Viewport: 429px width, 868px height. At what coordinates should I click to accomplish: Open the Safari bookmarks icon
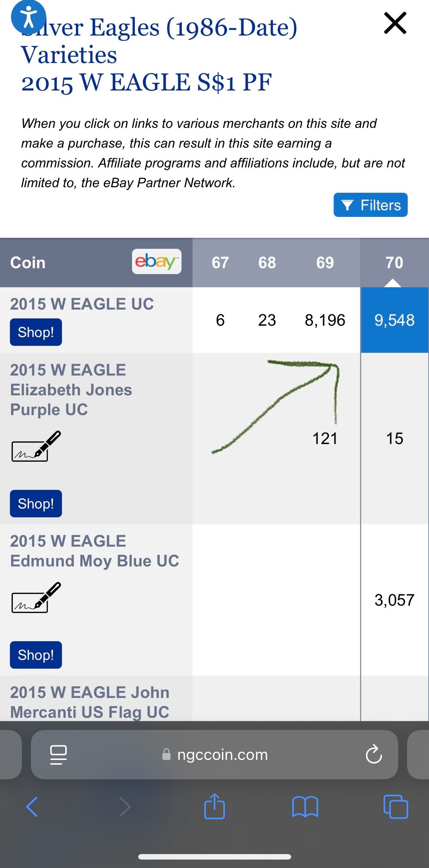[x=305, y=807]
